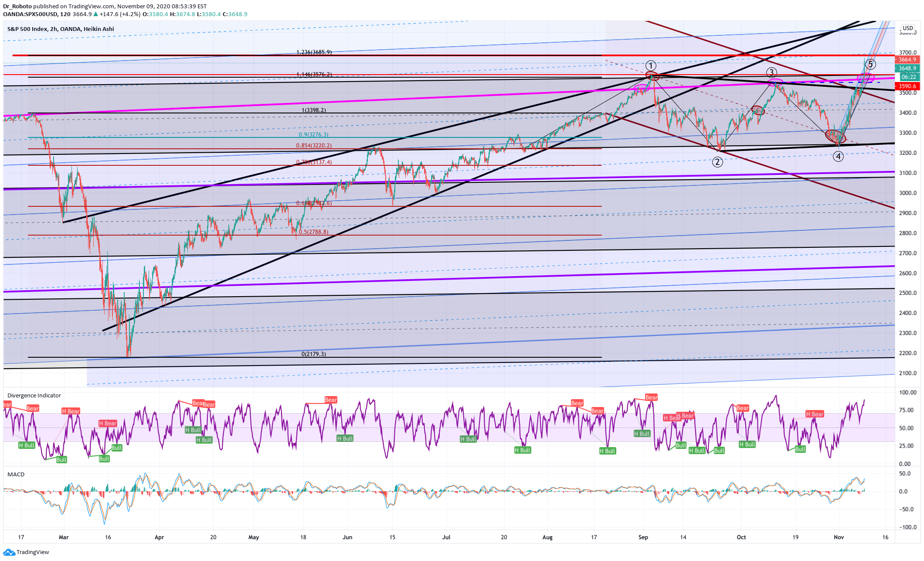Click the H:3674.8 high value in header
This screenshot has width=924, height=561.
[183, 14]
